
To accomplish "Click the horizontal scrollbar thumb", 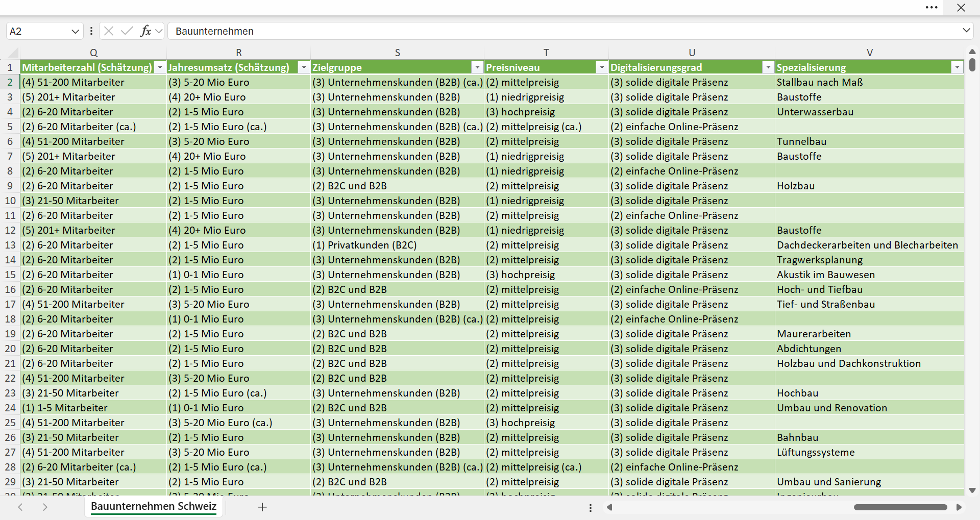I will pos(900,507).
